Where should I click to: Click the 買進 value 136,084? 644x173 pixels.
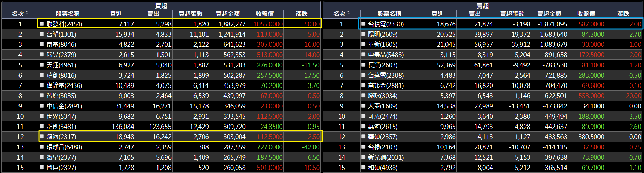[x=123, y=127]
